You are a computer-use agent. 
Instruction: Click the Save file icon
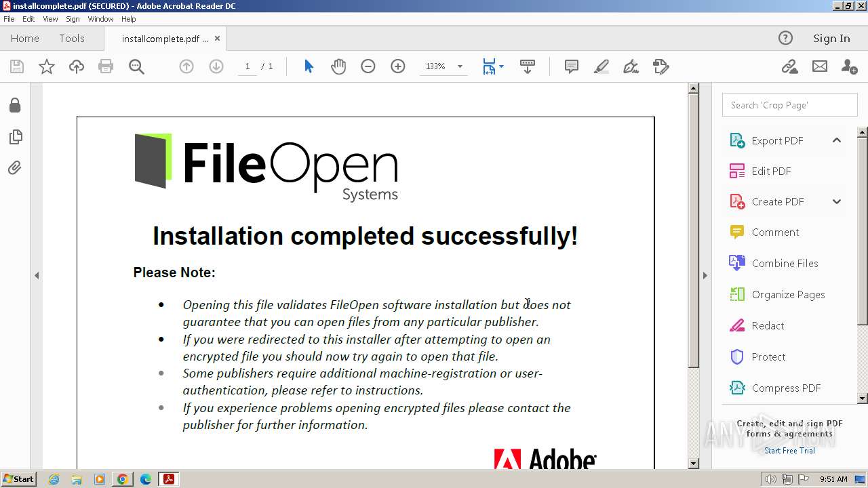[16, 66]
